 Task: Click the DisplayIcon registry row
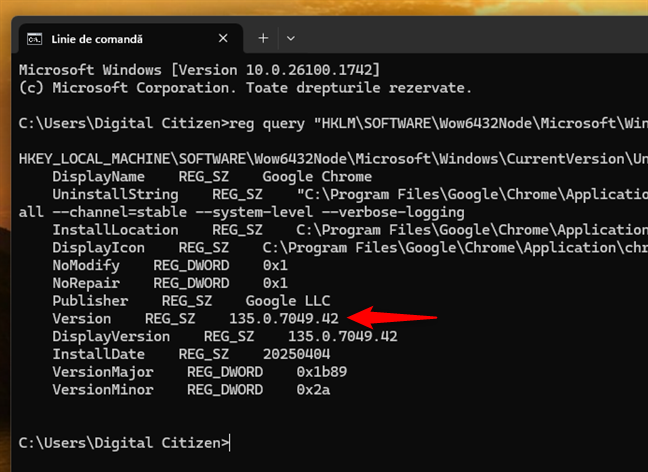(x=350, y=248)
